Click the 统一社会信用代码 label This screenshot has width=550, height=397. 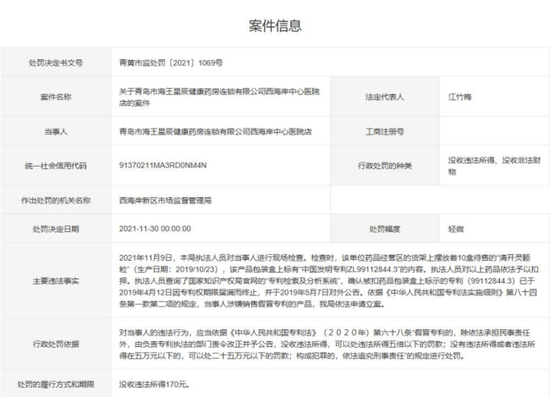pos(56,166)
